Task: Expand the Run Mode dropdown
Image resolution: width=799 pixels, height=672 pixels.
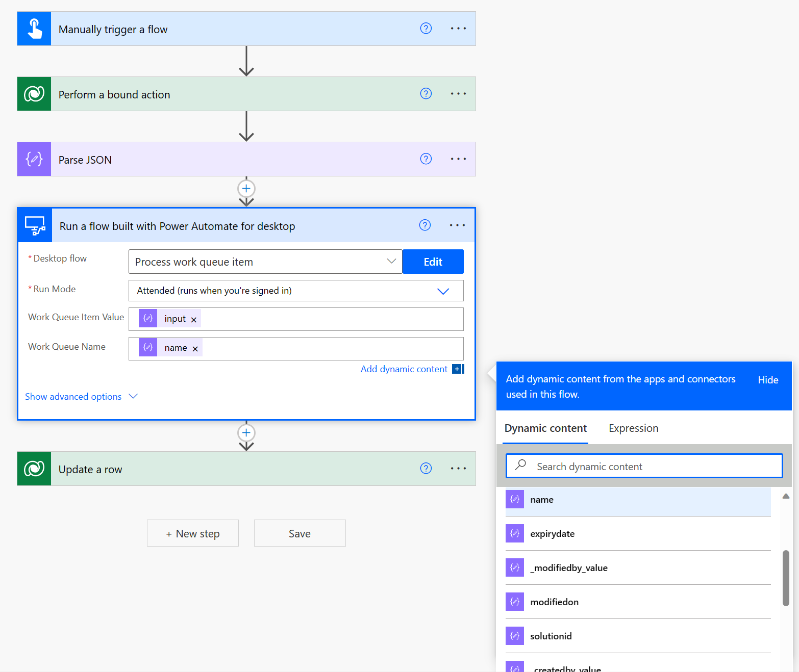Action: click(443, 291)
